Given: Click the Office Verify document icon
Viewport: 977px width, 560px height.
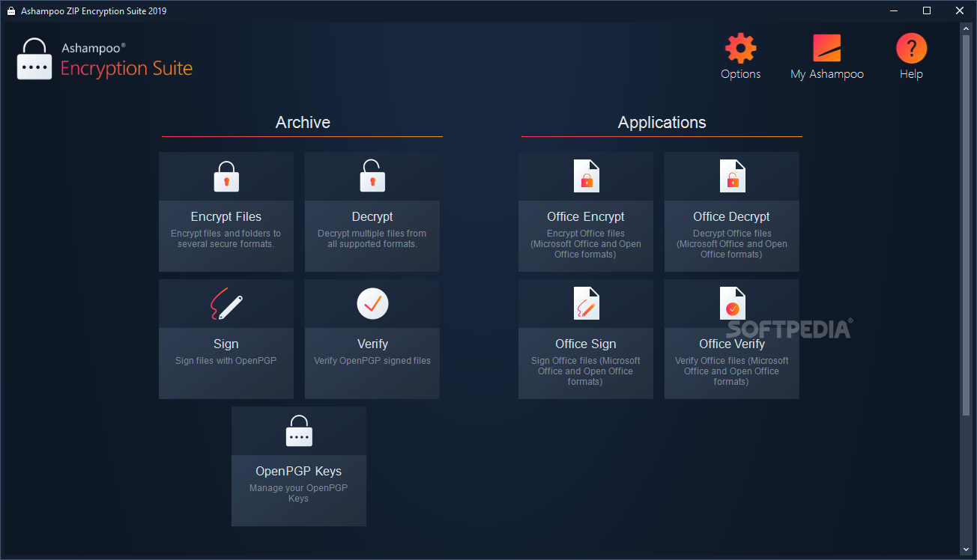Looking at the screenshot, I should point(732,303).
